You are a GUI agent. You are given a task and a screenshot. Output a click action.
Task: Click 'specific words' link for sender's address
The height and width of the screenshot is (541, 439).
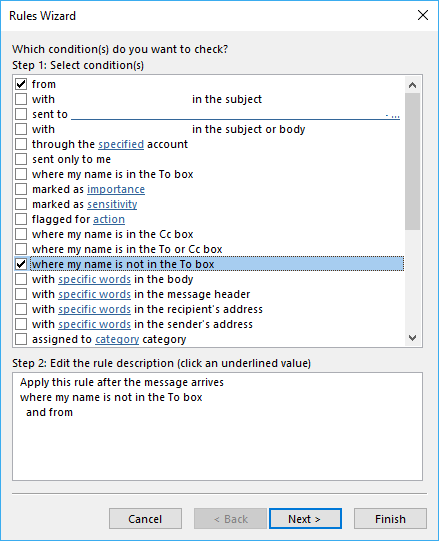(x=94, y=324)
